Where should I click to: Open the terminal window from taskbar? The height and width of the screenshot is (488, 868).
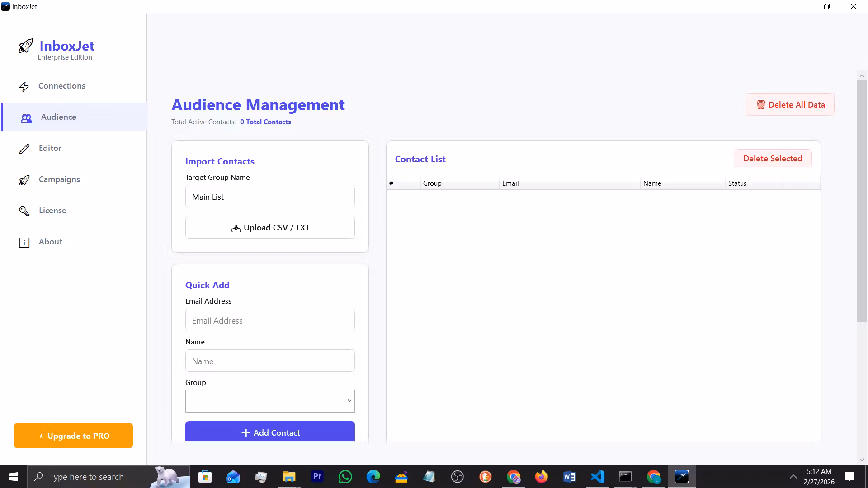tap(626, 477)
